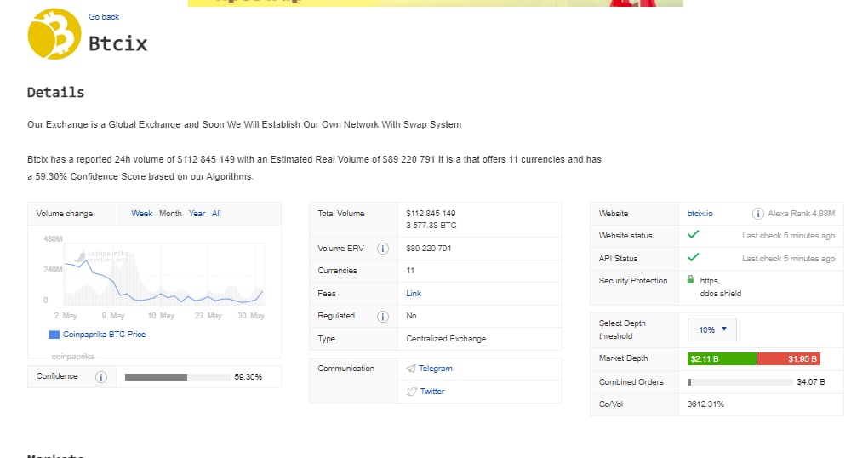Click the Telegram paper plane icon
Screen dimensions: 868x458
(x=411, y=369)
